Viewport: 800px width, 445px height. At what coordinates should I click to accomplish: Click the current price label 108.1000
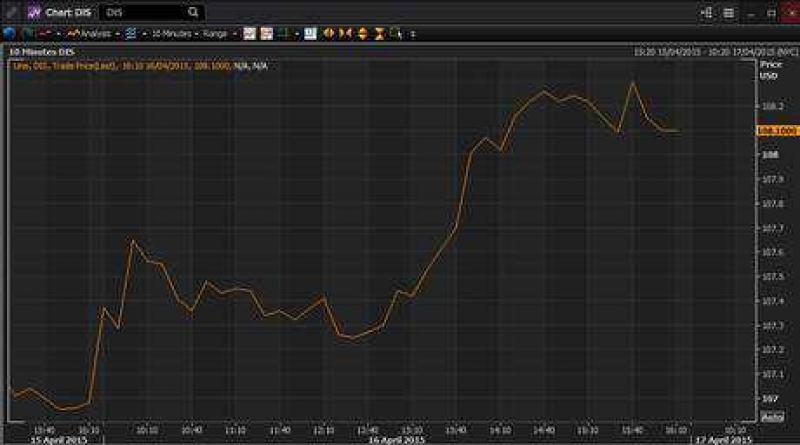(777, 131)
